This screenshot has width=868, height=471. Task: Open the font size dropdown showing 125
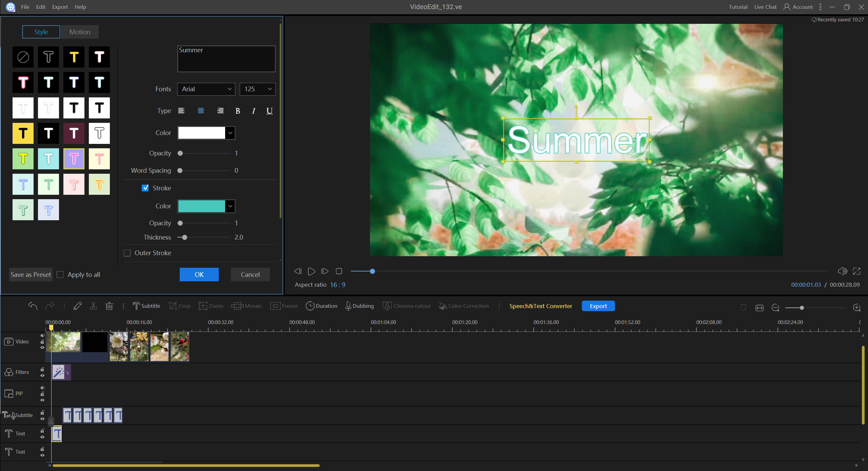tap(257, 89)
